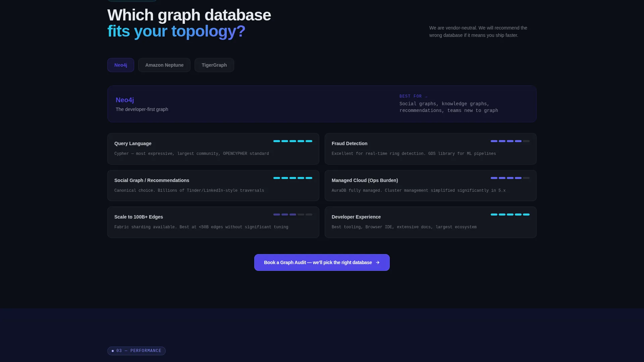Click the 'Canonical choice. Billions of Tinder' text
This screenshot has width=644, height=362.
(189, 191)
